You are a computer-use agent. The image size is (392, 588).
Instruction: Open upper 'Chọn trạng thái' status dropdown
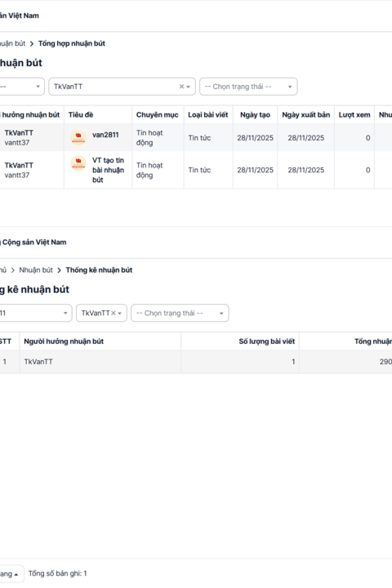click(248, 87)
